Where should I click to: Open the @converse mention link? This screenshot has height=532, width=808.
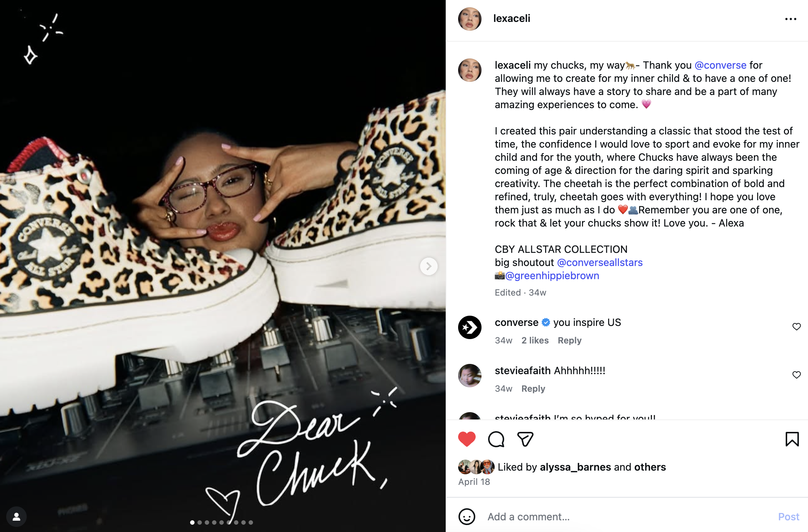click(x=720, y=65)
